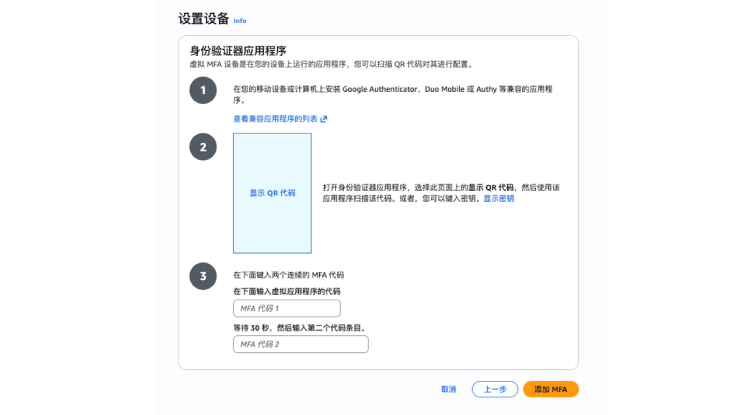Reveal the secret key with 显示密钥

pos(499,199)
